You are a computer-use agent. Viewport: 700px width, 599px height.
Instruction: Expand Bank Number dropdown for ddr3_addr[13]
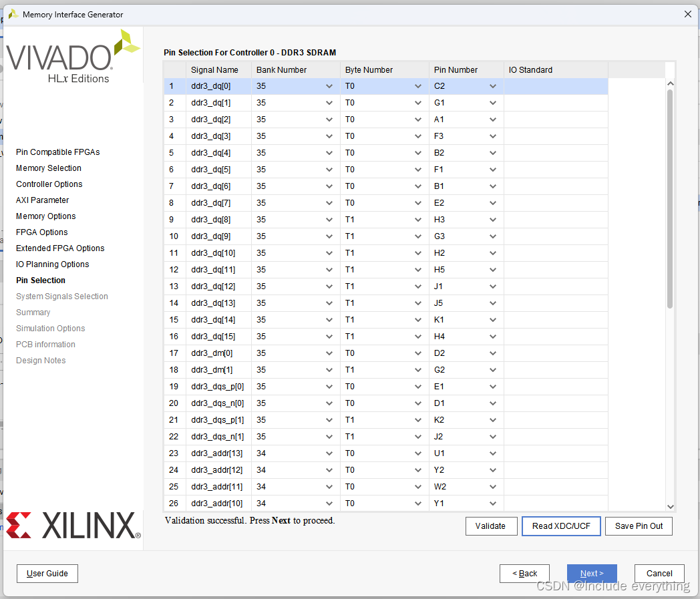[x=329, y=453]
